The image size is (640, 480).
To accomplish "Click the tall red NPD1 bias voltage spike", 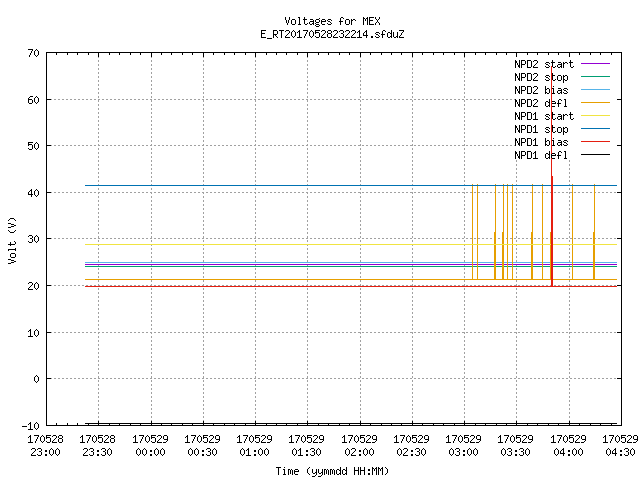I will pyautogui.click(x=552, y=176).
